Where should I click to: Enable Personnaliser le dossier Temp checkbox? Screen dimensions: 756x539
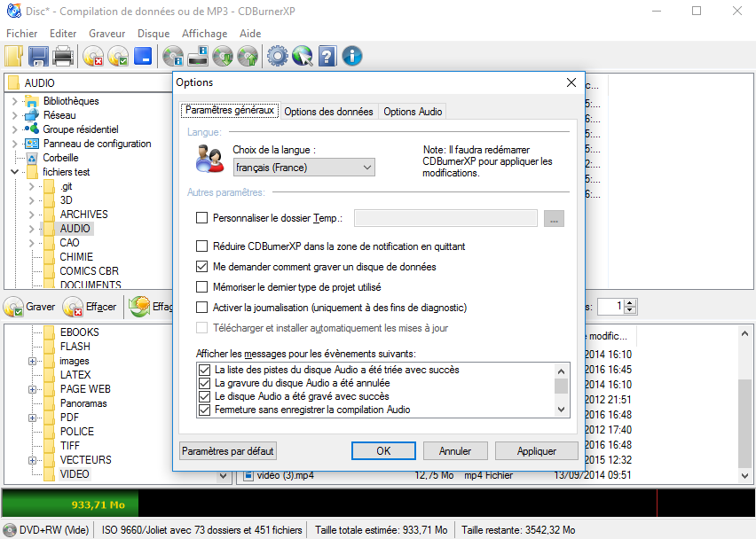201,218
